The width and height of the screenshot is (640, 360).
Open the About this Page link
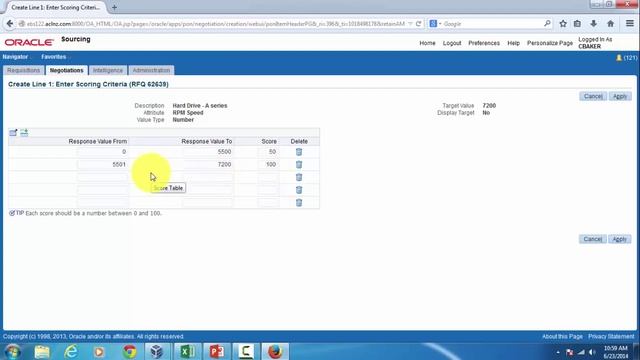point(562,337)
